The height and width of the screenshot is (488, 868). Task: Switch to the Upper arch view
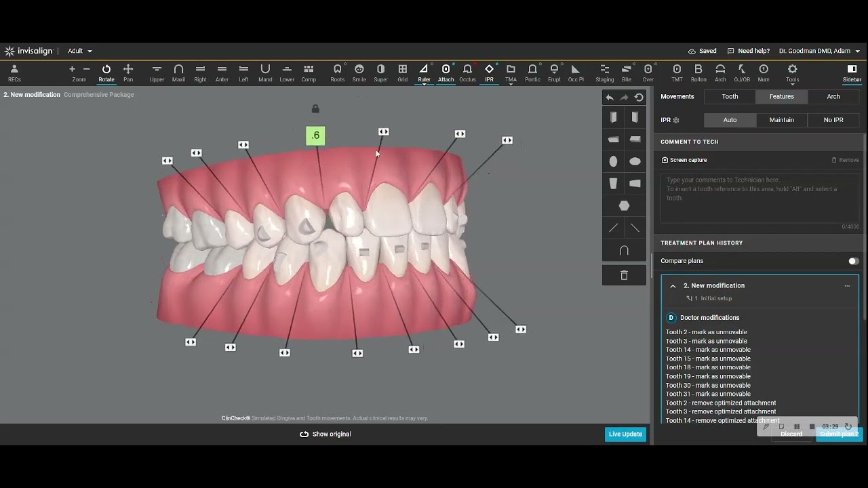tap(157, 73)
